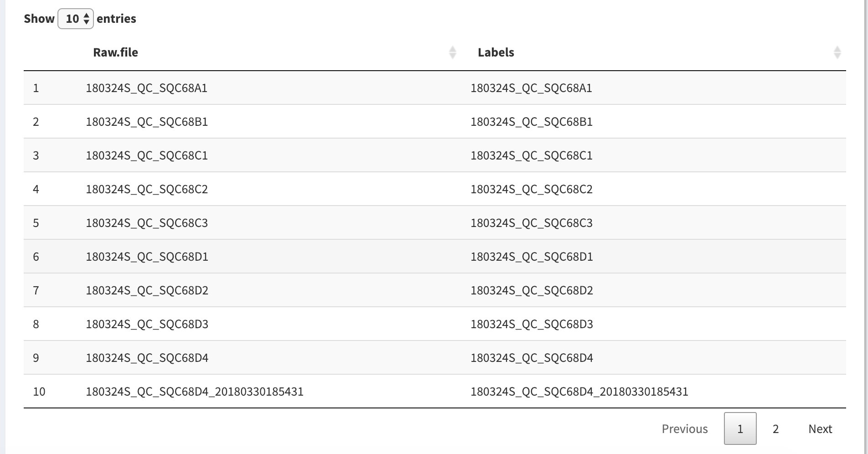
Task: Click Next page button
Action: (820, 428)
